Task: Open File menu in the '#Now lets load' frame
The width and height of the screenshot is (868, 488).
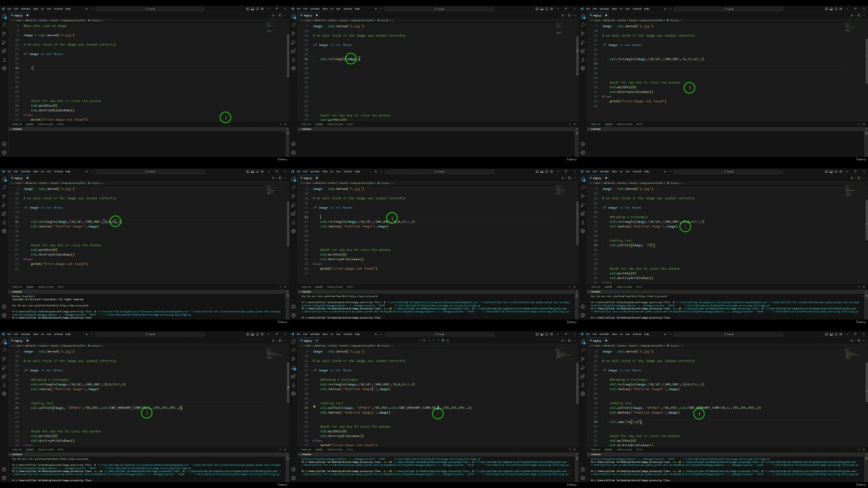Action: 9,9
